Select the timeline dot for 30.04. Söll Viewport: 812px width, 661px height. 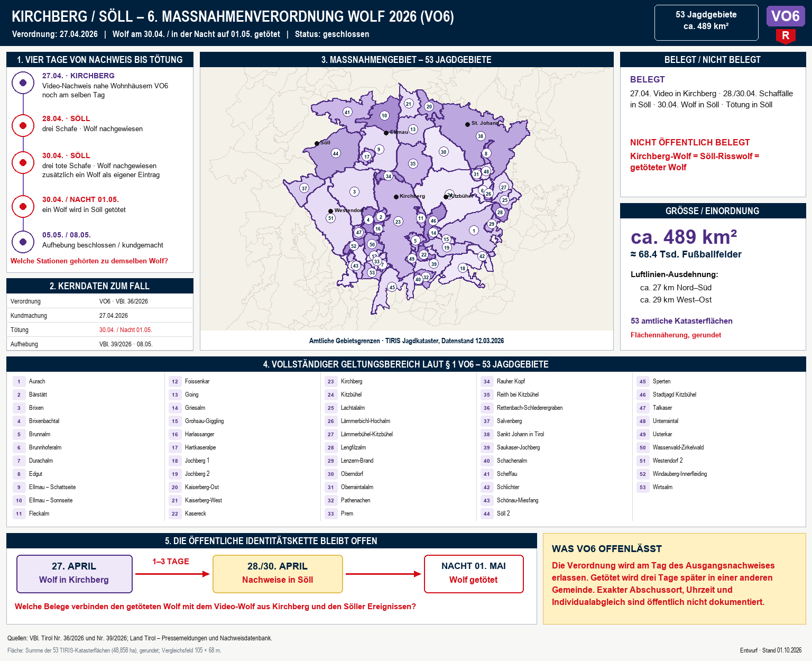click(x=23, y=162)
